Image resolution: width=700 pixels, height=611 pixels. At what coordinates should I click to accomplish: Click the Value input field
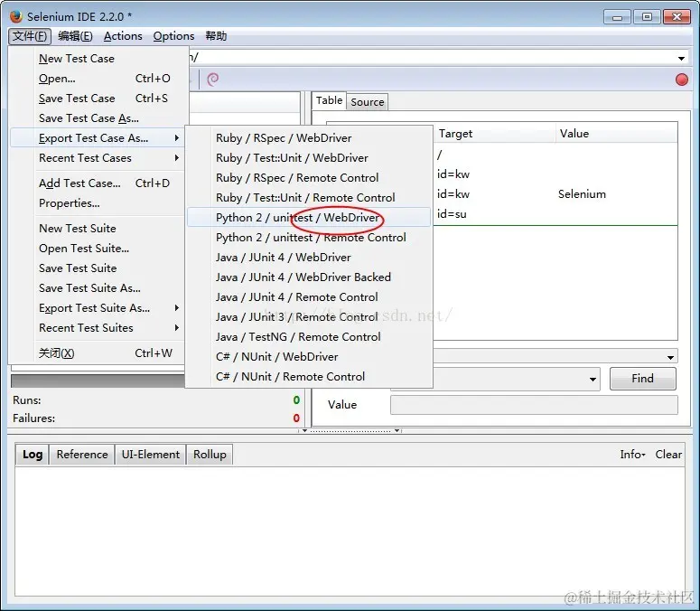point(534,405)
